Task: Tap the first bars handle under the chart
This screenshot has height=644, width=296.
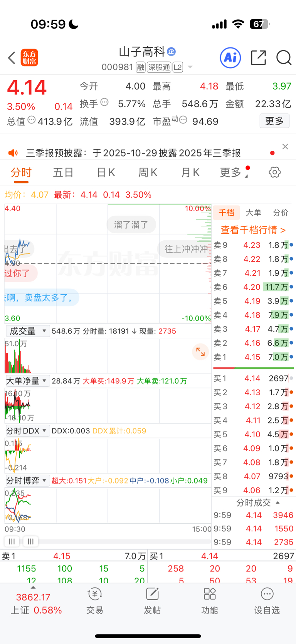Action: 12,541
